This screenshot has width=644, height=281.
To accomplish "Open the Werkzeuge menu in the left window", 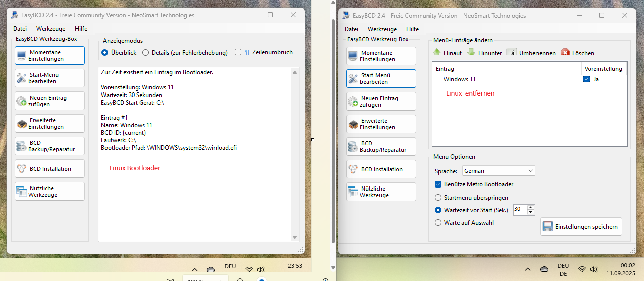I will click(51, 29).
